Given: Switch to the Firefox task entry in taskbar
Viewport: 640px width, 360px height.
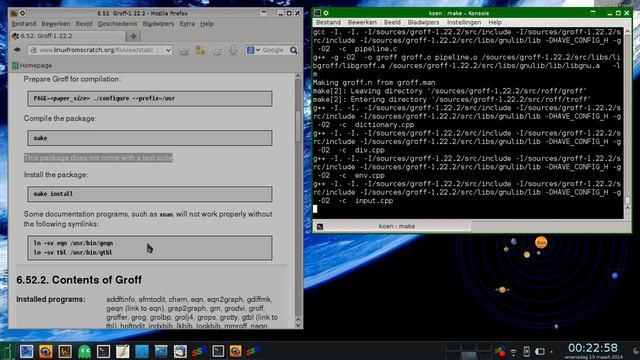Looking at the screenshot, I should 236,351.
